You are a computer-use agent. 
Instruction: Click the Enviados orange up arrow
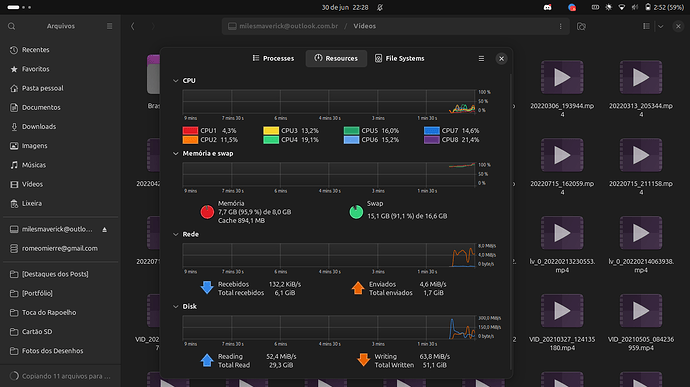358,288
